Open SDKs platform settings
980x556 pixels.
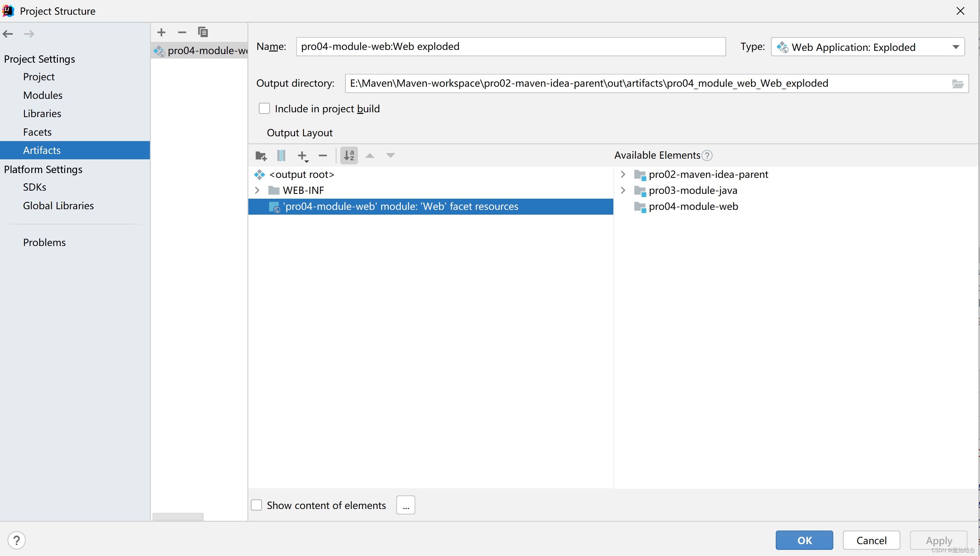pyautogui.click(x=34, y=187)
